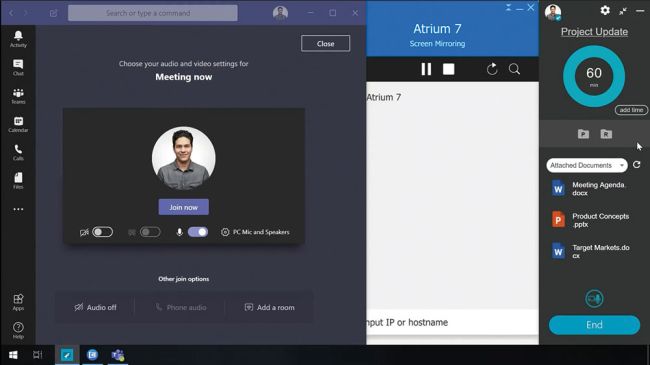Open the Activity bell in Teams sidebar
Viewport: 650px width, 365px height.
(x=18, y=39)
